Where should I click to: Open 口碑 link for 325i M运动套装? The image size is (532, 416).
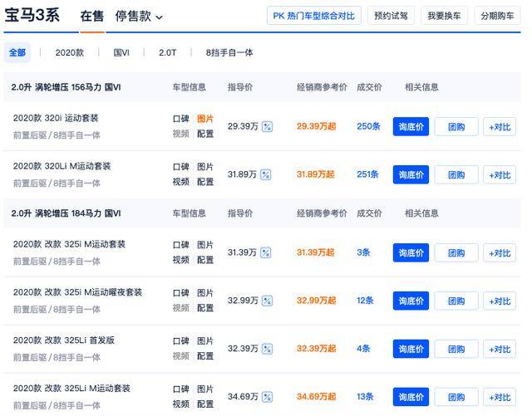pos(181,245)
